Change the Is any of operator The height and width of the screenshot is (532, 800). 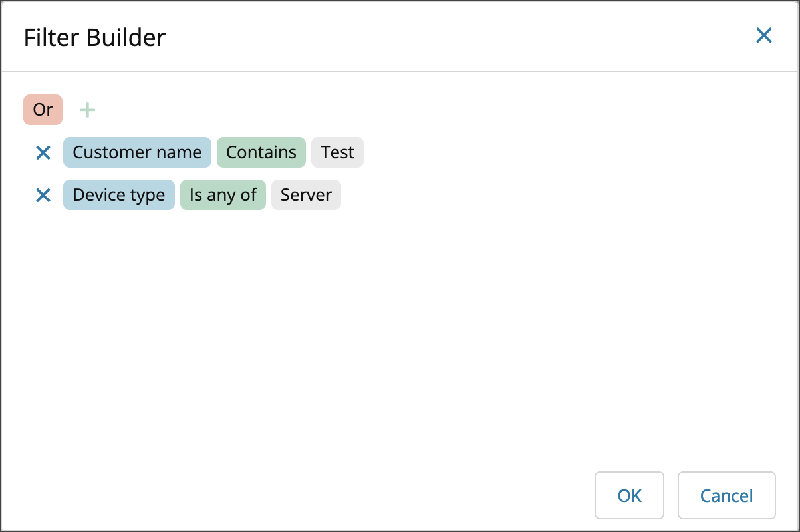pyautogui.click(x=223, y=195)
